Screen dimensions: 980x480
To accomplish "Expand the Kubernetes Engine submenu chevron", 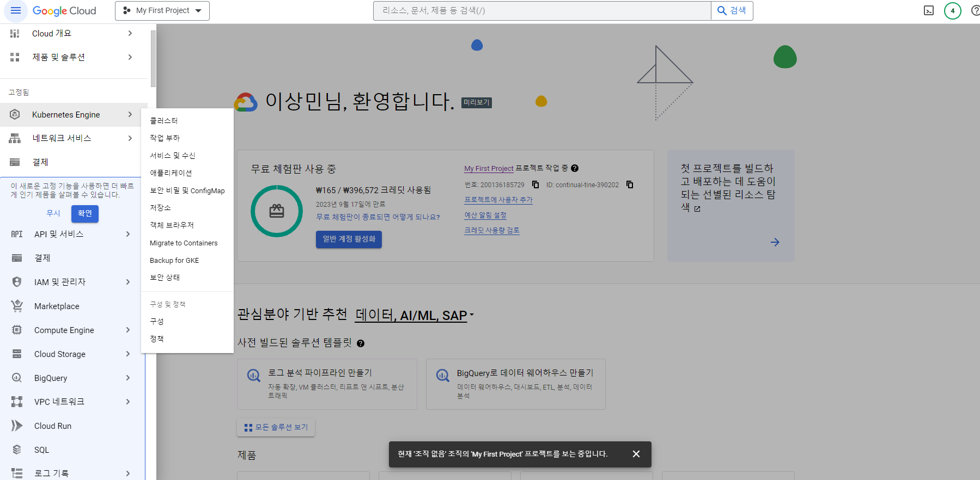I will (130, 114).
